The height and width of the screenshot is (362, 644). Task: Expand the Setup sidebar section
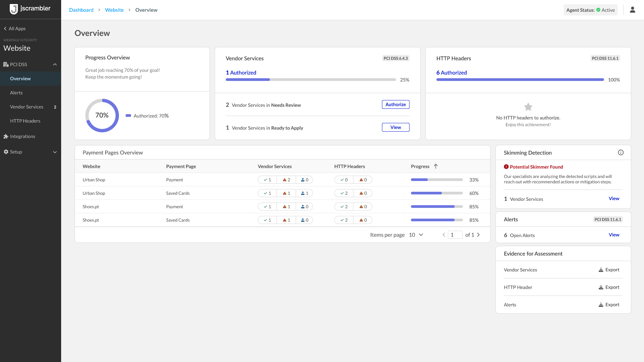pyautogui.click(x=55, y=152)
